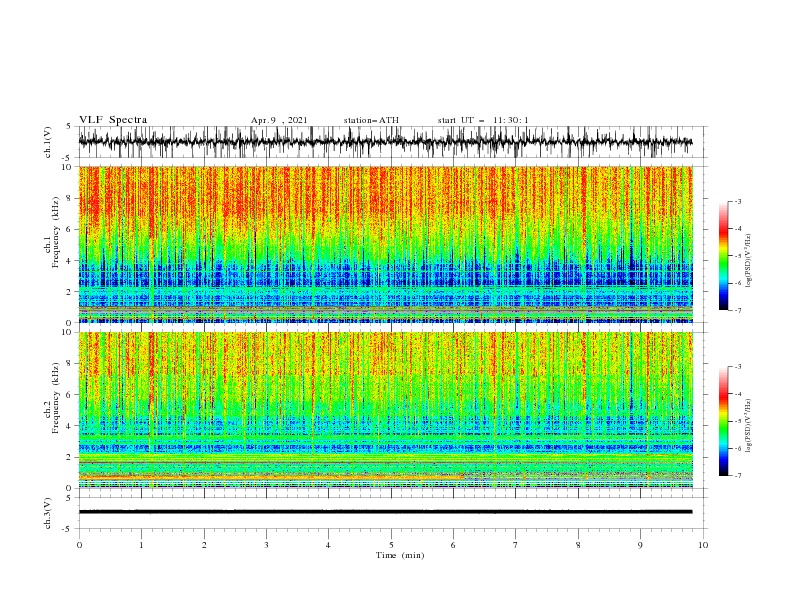Click the "ch.2 Frequency (kHz)" axis label
The width and height of the screenshot is (792, 612).
[52, 397]
